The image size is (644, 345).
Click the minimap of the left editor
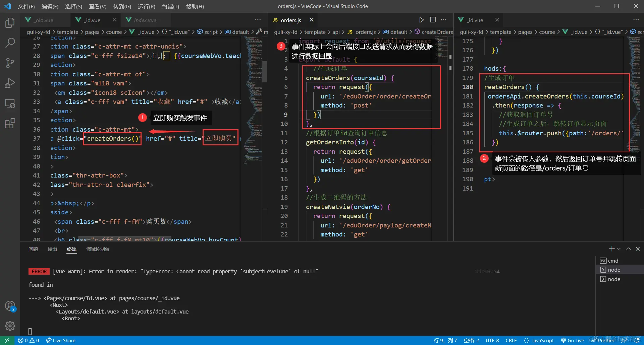click(253, 100)
